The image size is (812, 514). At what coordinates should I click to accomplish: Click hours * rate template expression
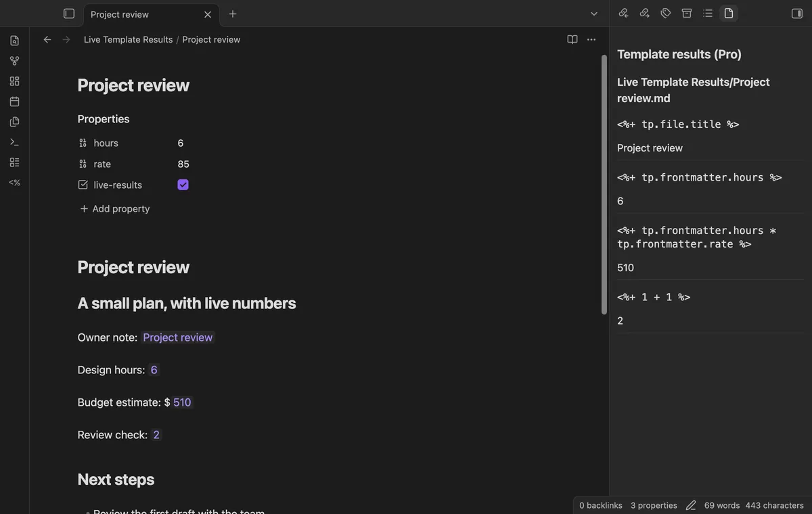tap(697, 237)
